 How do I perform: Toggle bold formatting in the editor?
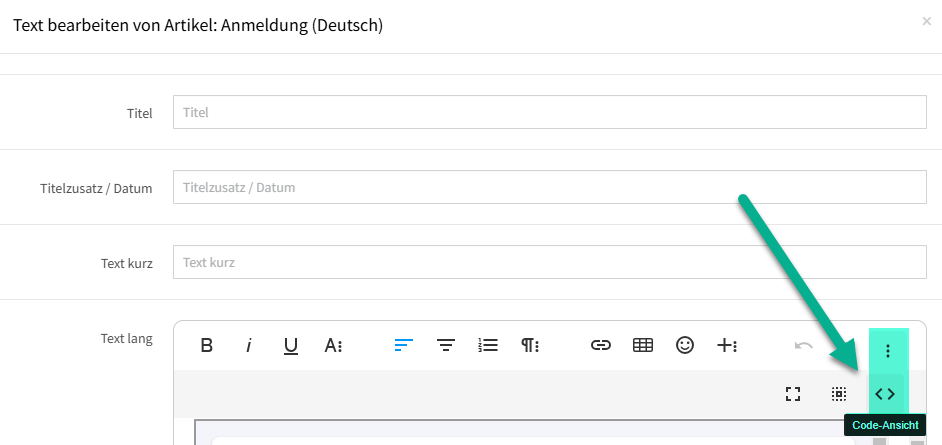pyautogui.click(x=207, y=346)
